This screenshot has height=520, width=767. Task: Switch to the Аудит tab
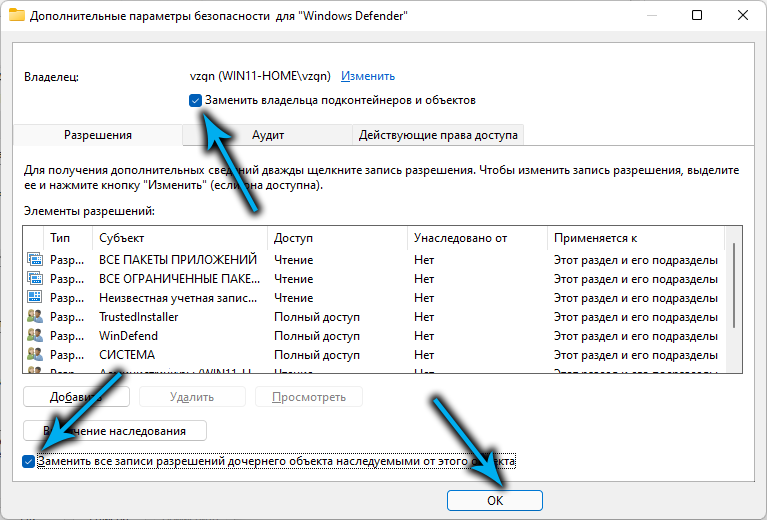point(268,135)
